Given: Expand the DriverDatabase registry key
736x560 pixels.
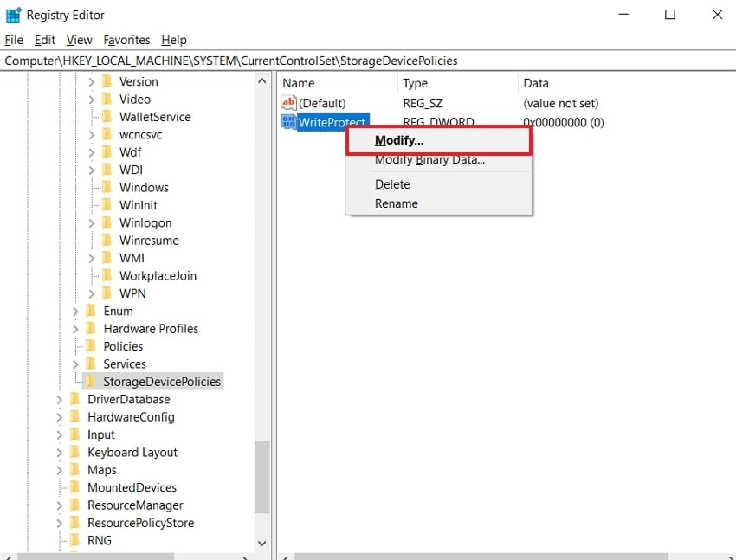Looking at the screenshot, I should [x=58, y=399].
